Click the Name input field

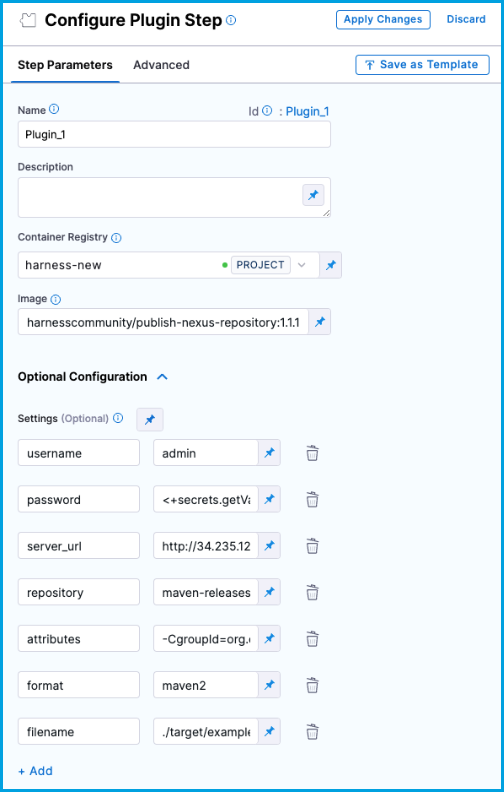tap(174, 134)
